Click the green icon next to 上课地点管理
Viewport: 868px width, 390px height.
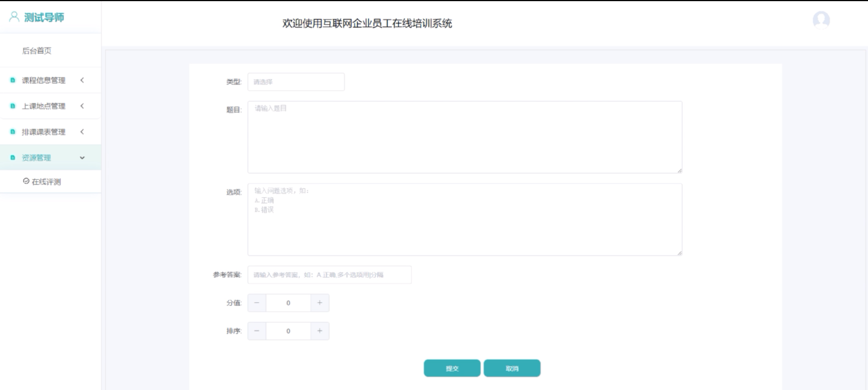coord(13,106)
